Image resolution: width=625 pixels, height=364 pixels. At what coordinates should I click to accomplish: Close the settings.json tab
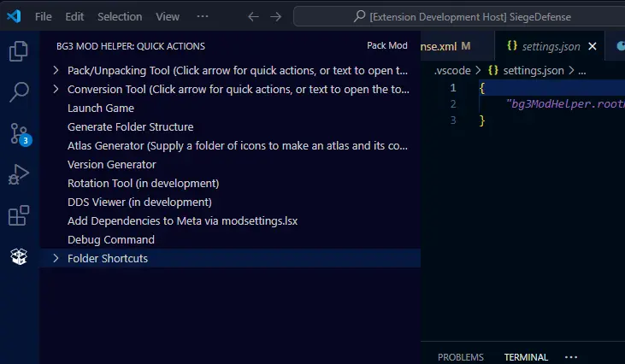(x=593, y=47)
